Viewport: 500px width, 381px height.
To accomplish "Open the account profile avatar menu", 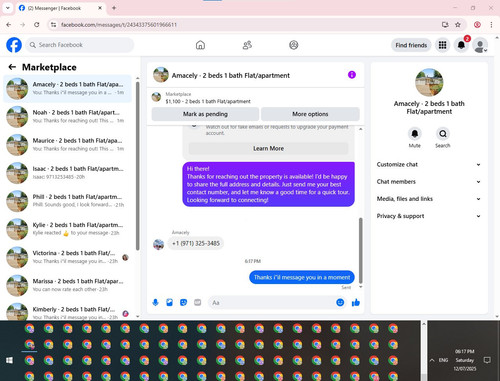I will (480, 45).
